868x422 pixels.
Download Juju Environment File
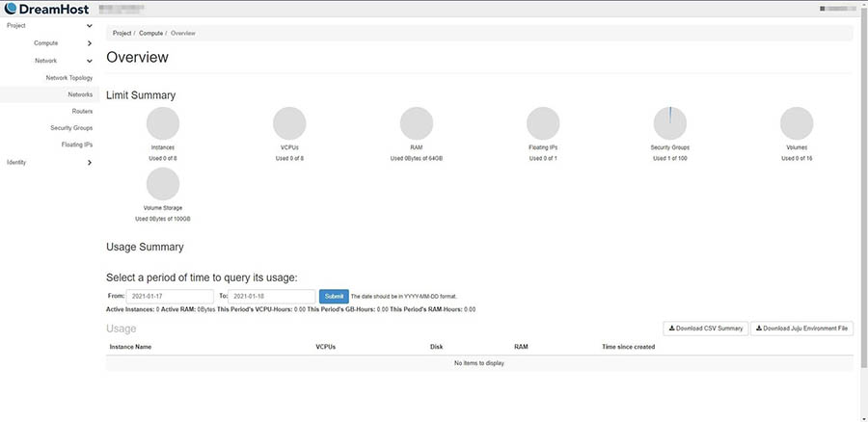pyautogui.click(x=801, y=329)
